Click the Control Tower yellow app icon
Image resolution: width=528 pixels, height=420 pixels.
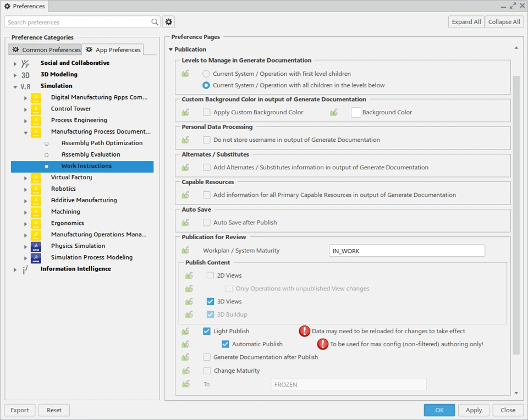click(x=36, y=109)
